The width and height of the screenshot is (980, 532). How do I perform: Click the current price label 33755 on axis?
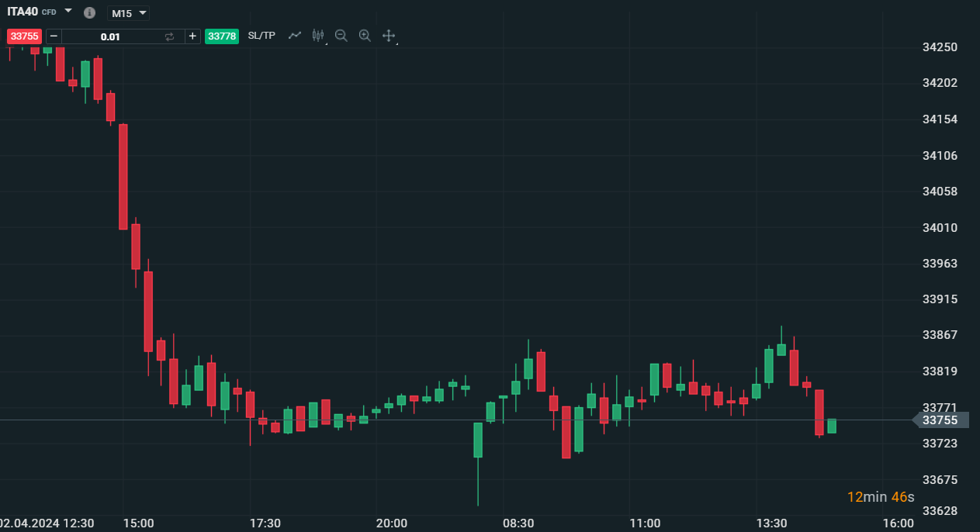coord(940,420)
